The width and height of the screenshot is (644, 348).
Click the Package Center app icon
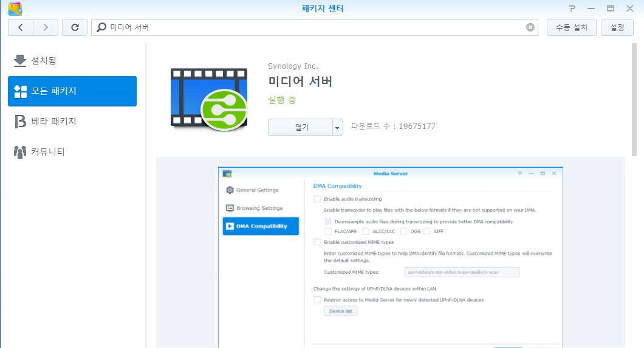[15, 9]
